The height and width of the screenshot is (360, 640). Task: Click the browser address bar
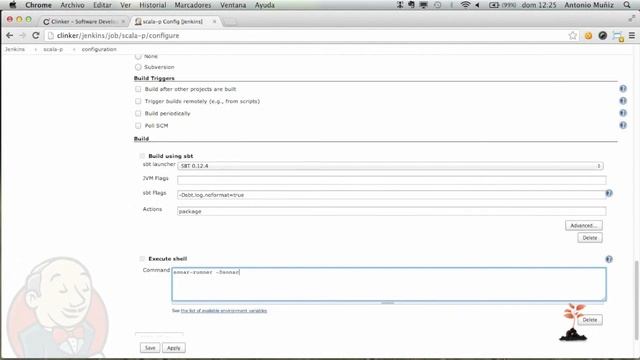(x=306, y=36)
